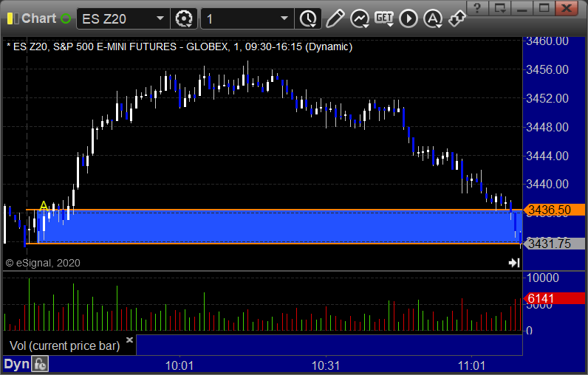Click the GET toolbar icon
The width and height of the screenshot is (588, 375).
(x=384, y=18)
